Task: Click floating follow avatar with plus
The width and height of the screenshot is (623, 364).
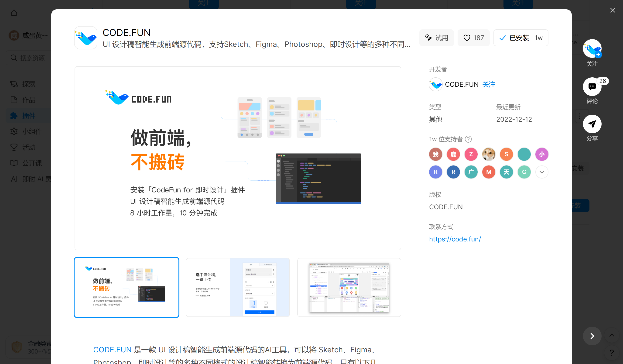Action: pyautogui.click(x=592, y=49)
